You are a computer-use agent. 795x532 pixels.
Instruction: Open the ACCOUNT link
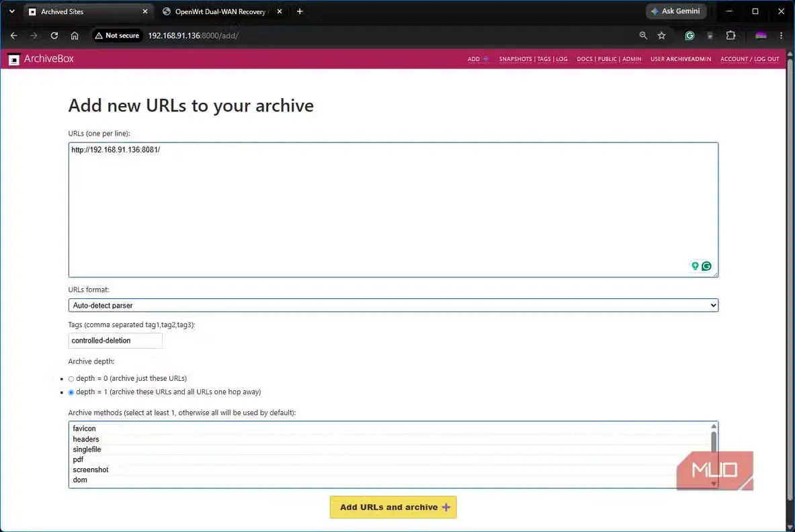pos(734,59)
